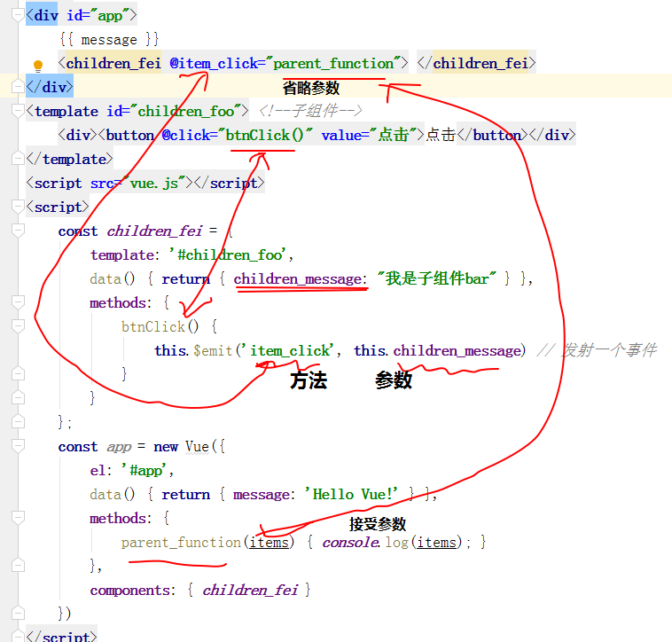
Task: Click fold marker beside closing </template> tag
Action: pyautogui.click(x=18, y=159)
